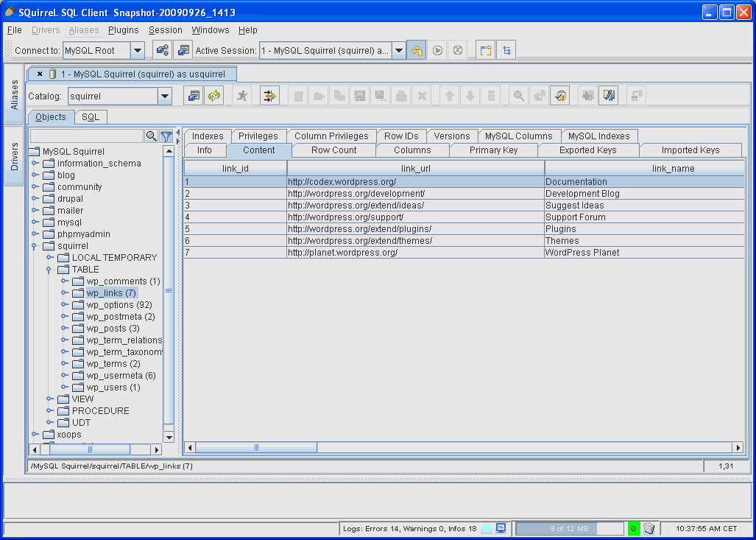Collapse the TABLE tree node
Image resolution: width=756 pixels, height=540 pixels.
point(49,270)
